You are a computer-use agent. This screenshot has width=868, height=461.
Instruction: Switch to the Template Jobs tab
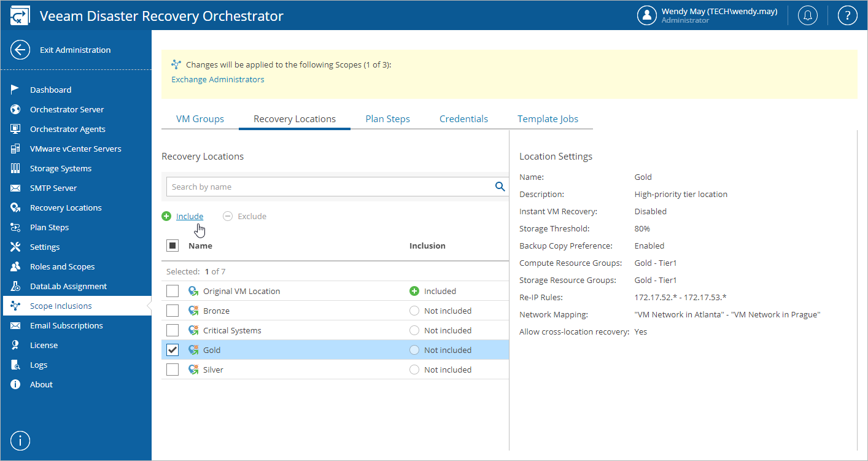pos(548,119)
